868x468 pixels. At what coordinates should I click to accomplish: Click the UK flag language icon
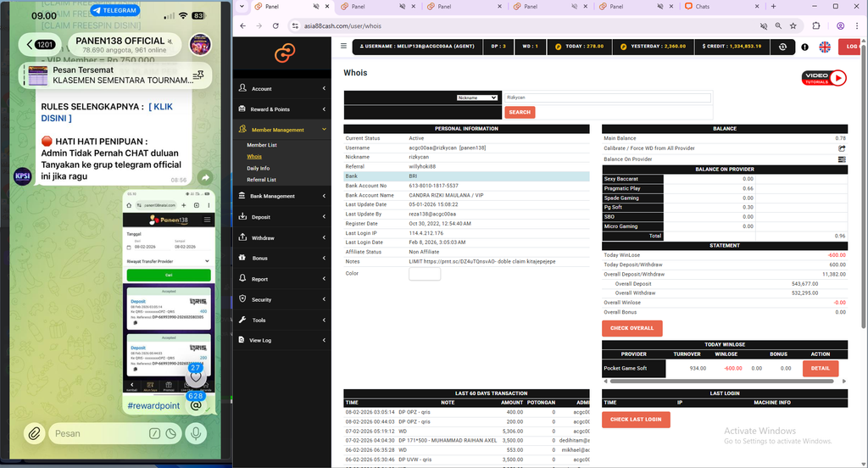pos(825,47)
